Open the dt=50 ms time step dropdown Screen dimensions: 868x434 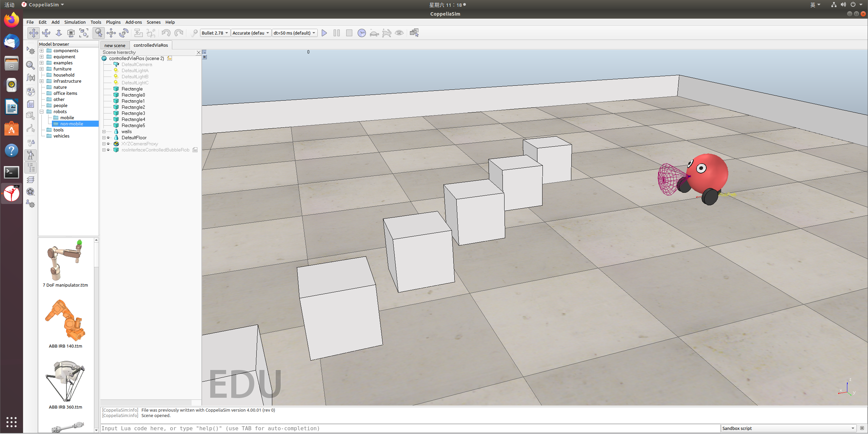click(295, 33)
